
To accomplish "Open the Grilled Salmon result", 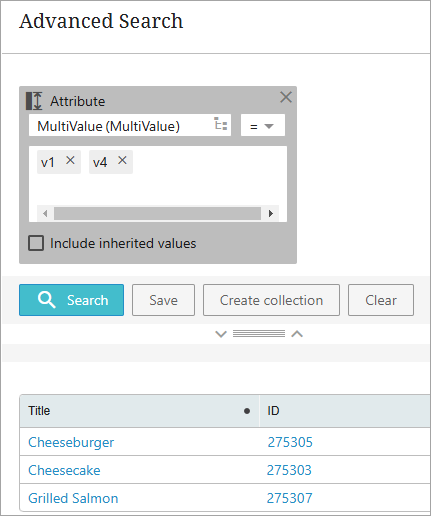I will pos(73,498).
